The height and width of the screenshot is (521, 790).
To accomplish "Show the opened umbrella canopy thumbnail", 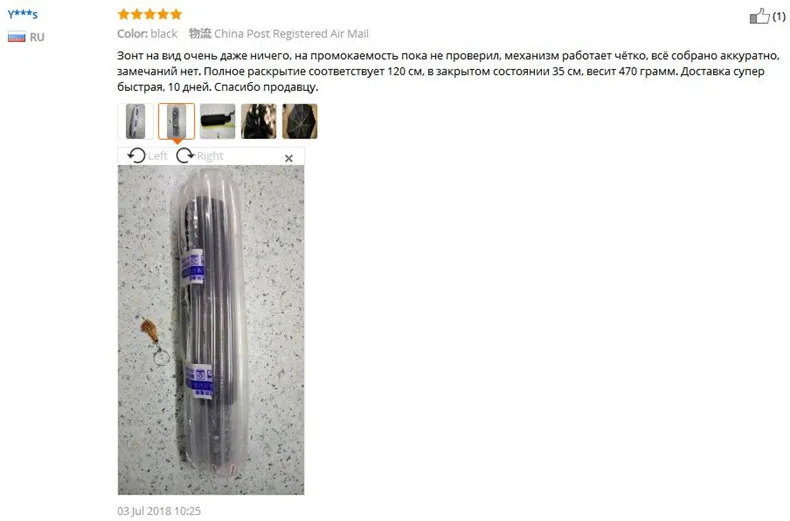I will [x=300, y=121].
